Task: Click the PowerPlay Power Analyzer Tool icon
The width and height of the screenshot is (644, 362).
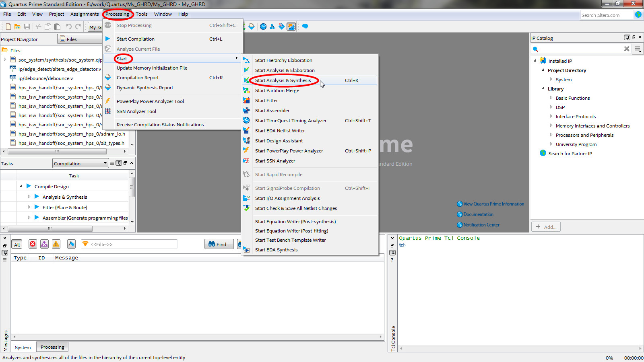Action: coord(108,101)
